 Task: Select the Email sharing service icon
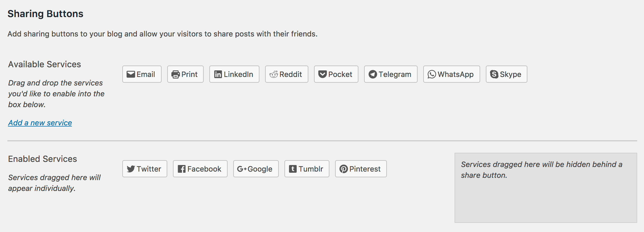pyautogui.click(x=131, y=74)
